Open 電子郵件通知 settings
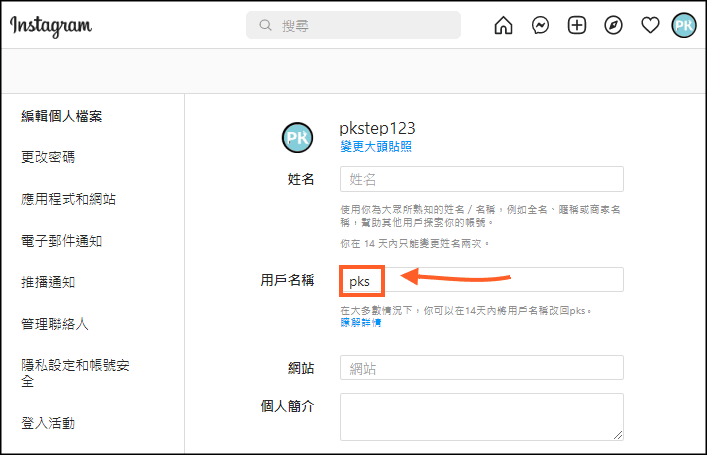Image resolution: width=707 pixels, height=455 pixels. (x=62, y=241)
